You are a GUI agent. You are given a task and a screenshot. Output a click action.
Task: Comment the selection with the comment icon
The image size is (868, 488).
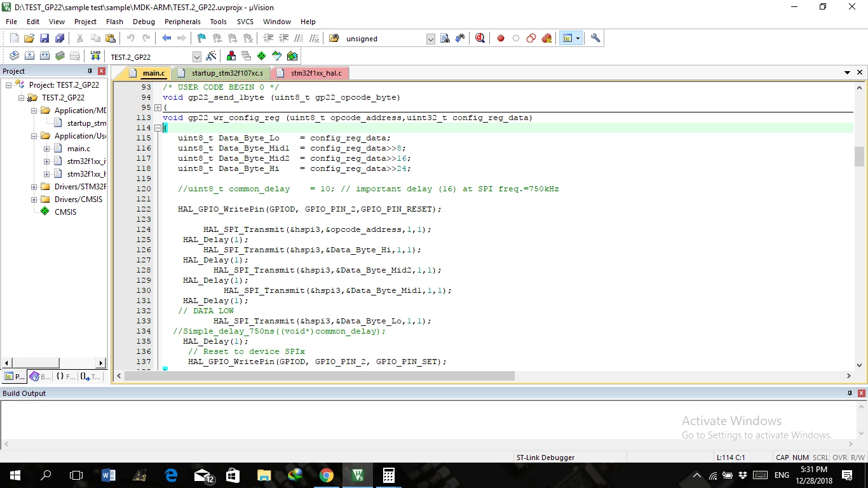click(299, 38)
